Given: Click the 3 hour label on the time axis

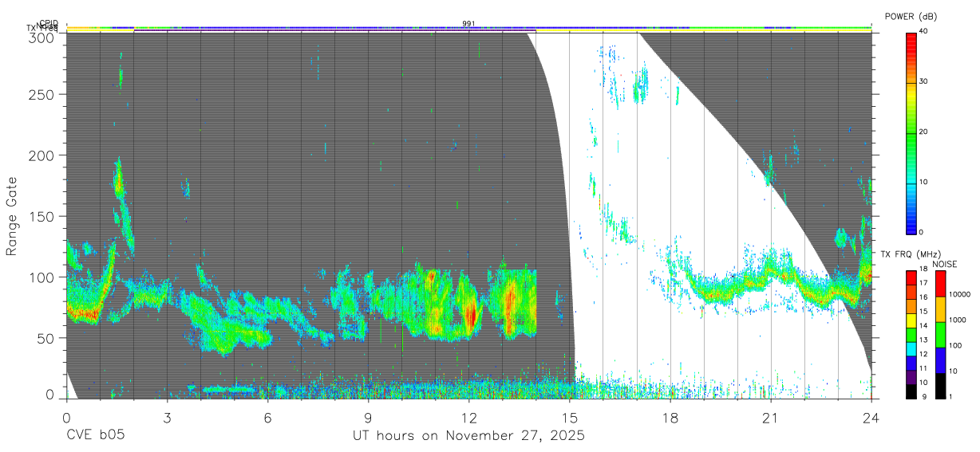Looking at the screenshot, I should click(167, 418).
